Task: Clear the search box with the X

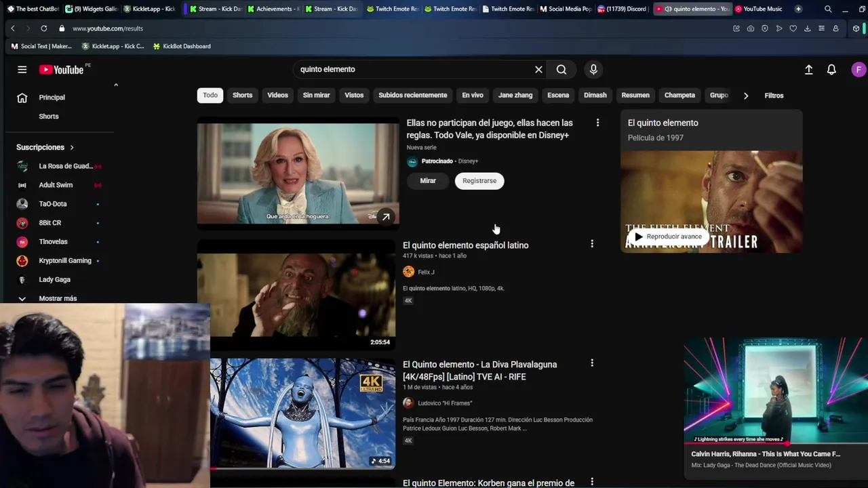Action: pyautogui.click(x=538, y=69)
